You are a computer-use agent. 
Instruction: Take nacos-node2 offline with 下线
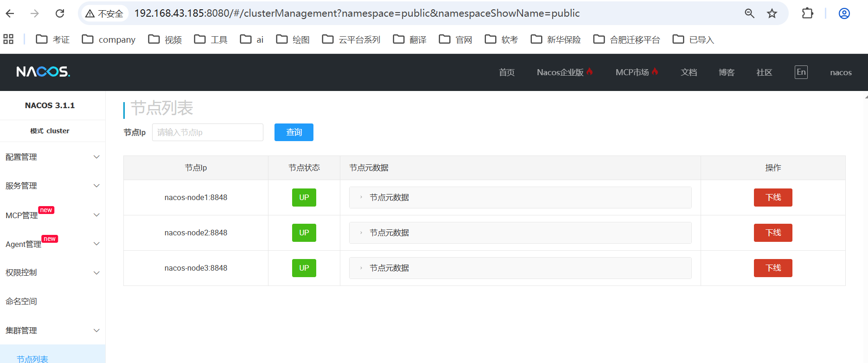[x=773, y=233]
